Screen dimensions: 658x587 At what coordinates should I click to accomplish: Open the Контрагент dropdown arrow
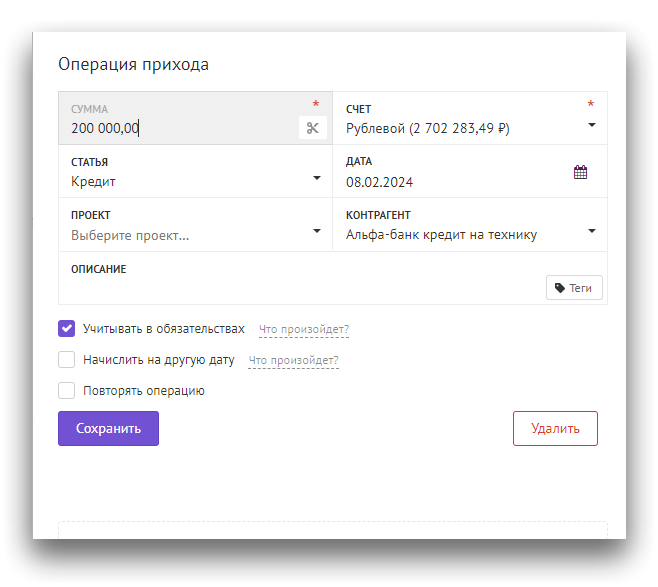(591, 231)
